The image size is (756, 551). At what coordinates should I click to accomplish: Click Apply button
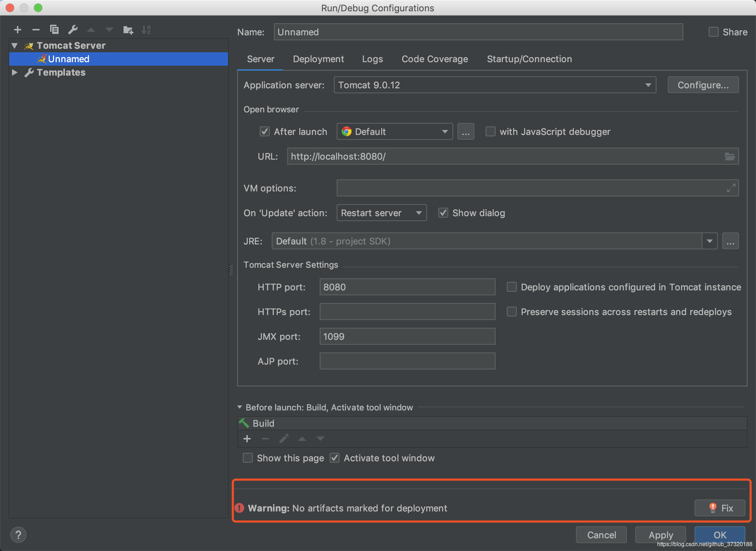pos(661,535)
